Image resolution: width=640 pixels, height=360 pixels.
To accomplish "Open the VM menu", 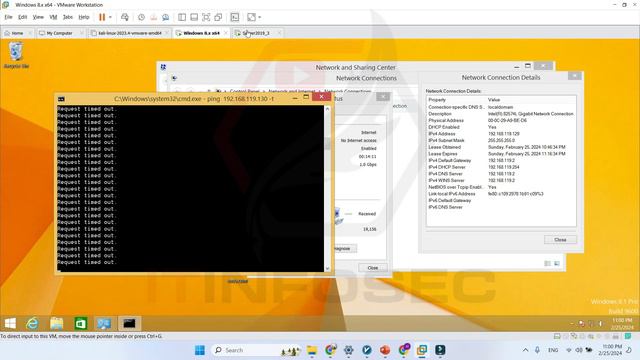I will 53,17.
